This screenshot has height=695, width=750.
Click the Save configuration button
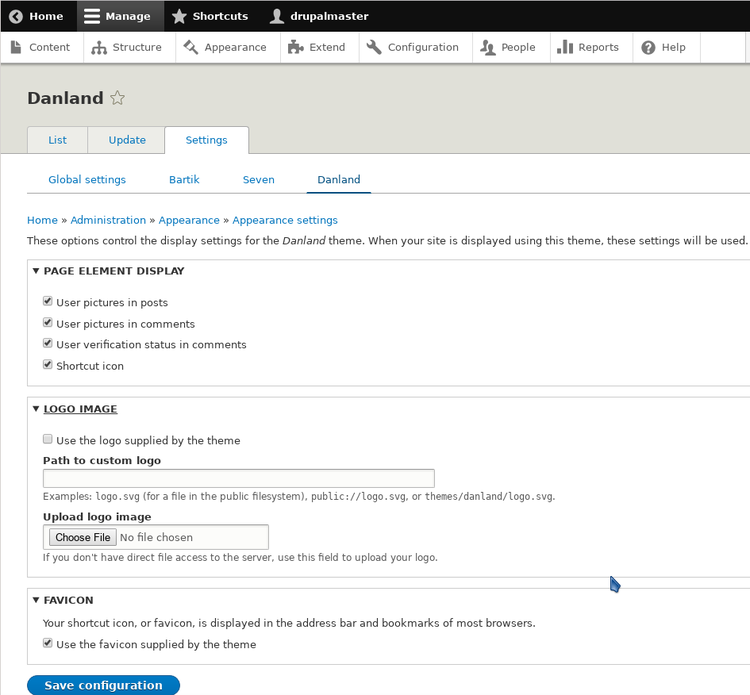(103, 685)
